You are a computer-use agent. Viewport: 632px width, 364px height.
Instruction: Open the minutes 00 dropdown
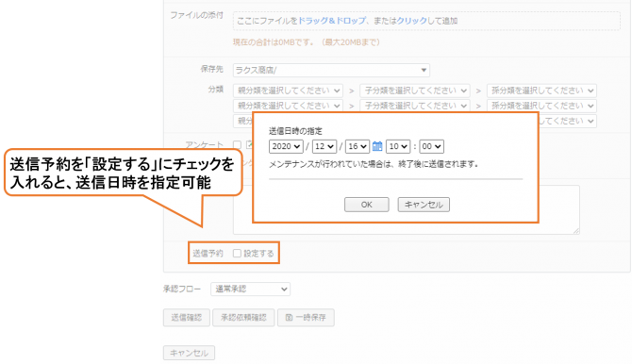[x=431, y=146]
